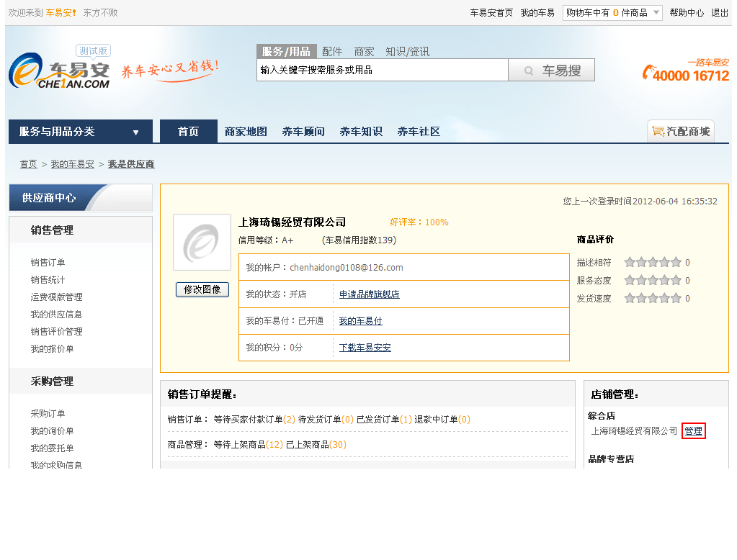Click 已发货订单(1) link
The width and height of the screenshot is (737, 560).
[385, 420]
